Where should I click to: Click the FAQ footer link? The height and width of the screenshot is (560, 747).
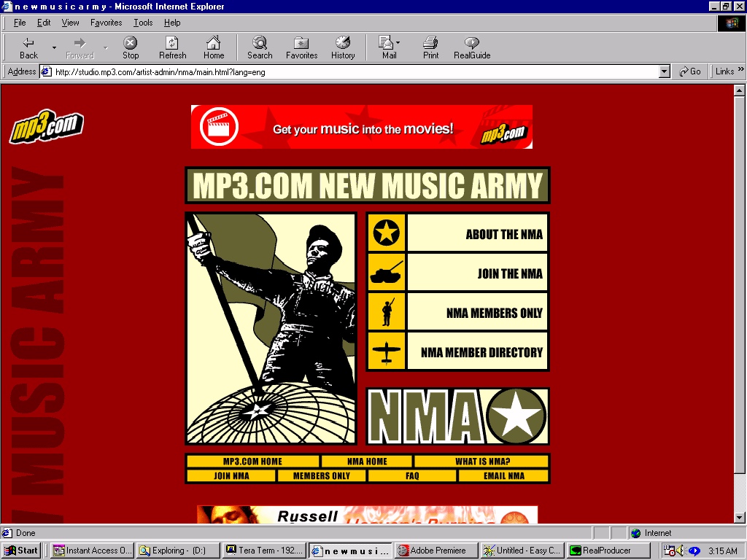pos(413,475)
